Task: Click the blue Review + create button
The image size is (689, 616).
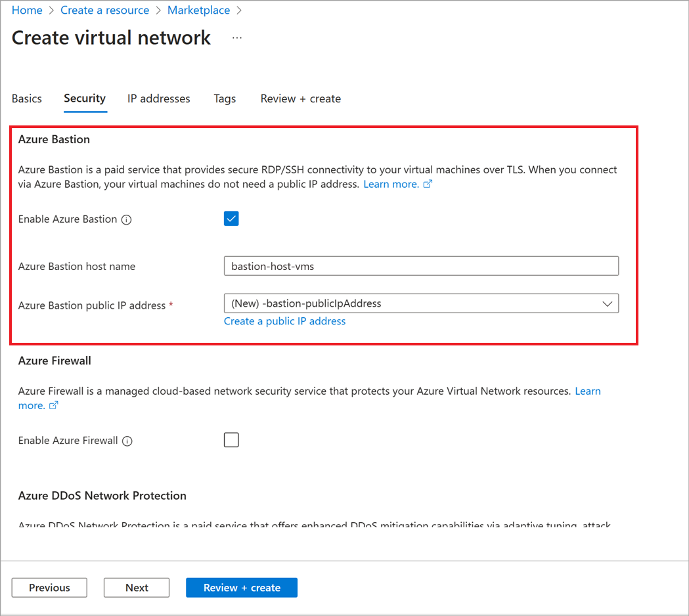Action: pyautogui.click(x=242, y=588)
